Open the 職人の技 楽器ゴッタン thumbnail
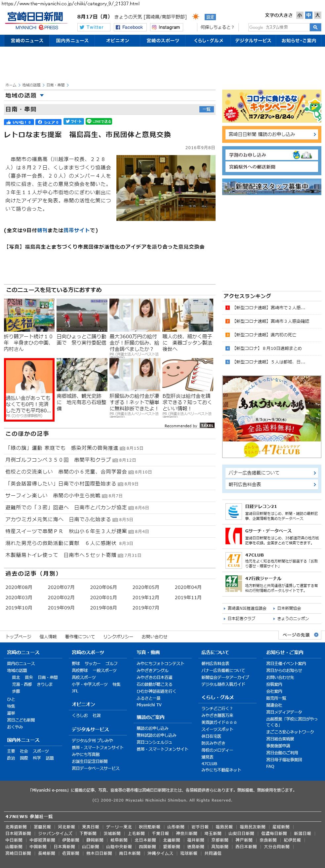The height and width of the screenshot is (868, 325). point(187,315)
